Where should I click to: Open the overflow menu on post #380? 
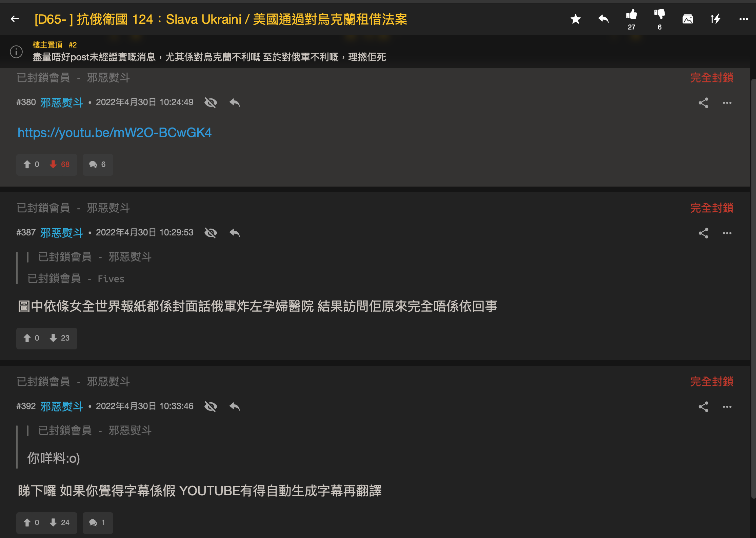pos(727,102)
